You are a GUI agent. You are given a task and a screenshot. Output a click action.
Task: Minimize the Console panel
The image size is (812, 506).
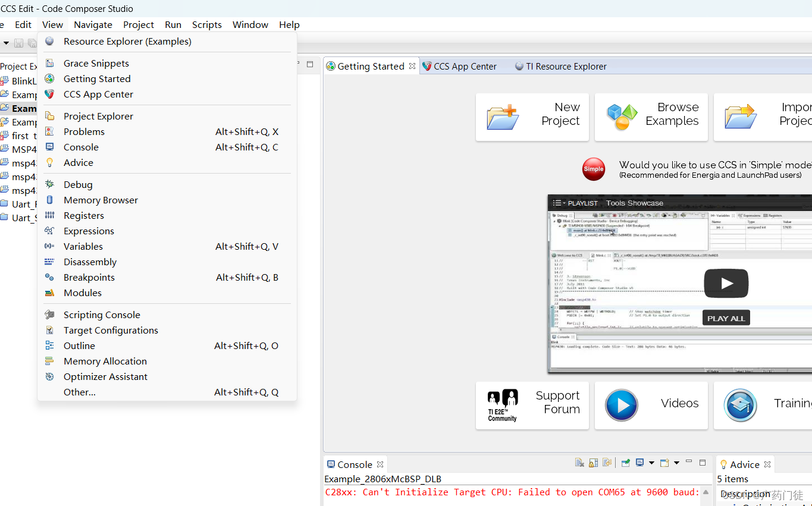point(688,461)
